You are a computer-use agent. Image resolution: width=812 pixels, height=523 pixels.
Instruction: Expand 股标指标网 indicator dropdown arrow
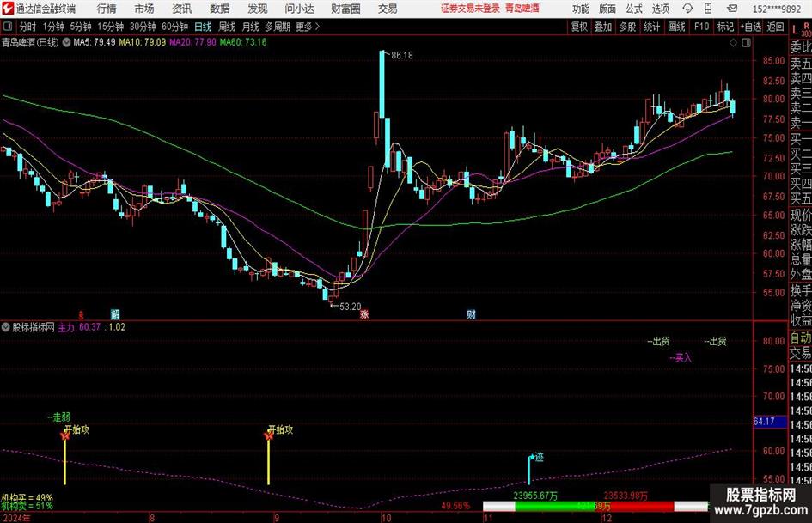[x=5, y=327]
